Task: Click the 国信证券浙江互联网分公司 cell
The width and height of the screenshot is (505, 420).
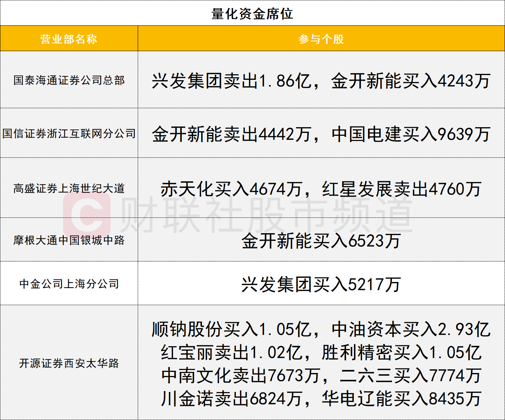Action: point(69,134)
